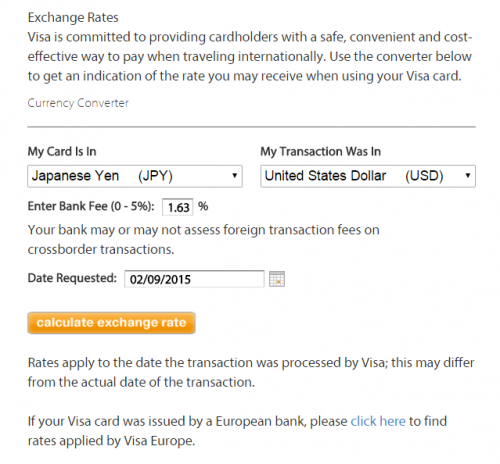The width and height of the screenshot is (500, 464).
Task: Click the 'Rates apply to the date' disclaimer
Action: coord(251,372)
